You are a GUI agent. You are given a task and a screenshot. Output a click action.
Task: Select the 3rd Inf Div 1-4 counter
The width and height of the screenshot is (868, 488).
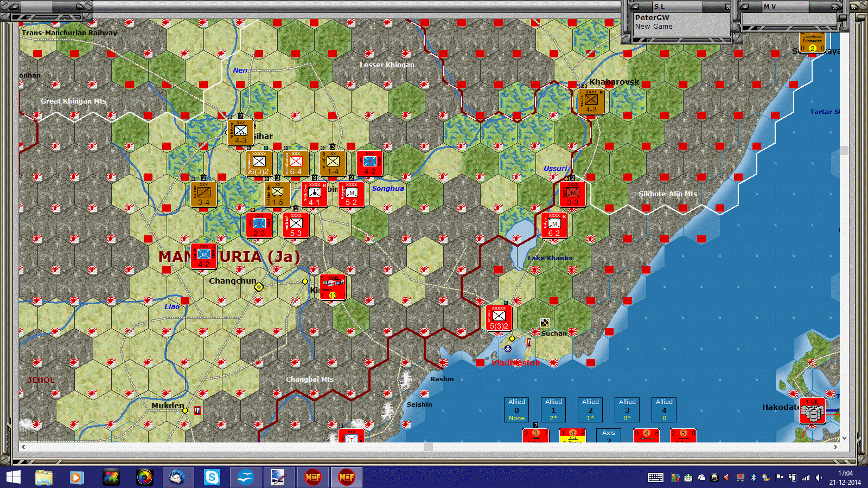point(333,164)
